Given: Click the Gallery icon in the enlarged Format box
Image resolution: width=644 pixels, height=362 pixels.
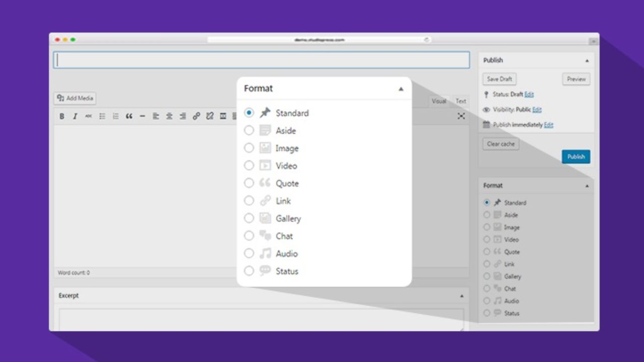Looking at the screenshot, I should tap(265, 218).
